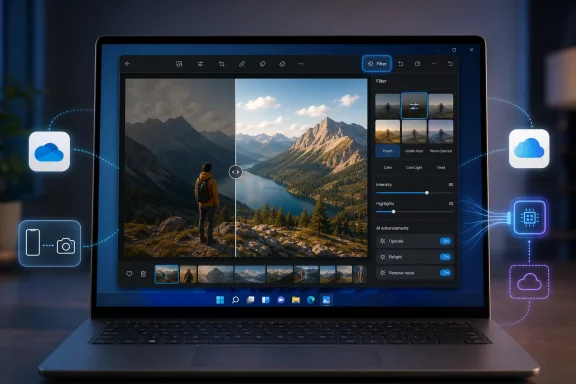Image resolution: width=576 pixels, height=384 pixels.
Task: Click the Photos app icon in the taskbar
Action: [326, 300]
